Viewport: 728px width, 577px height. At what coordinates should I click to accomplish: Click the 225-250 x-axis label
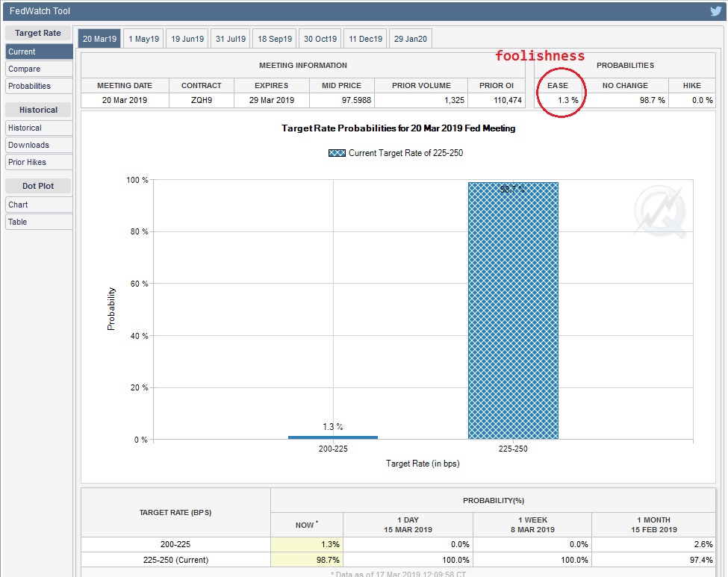513,449
